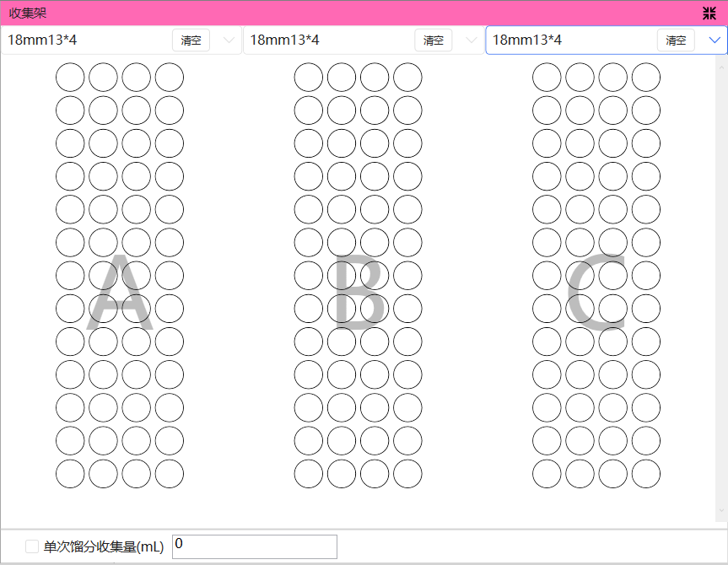Select rack A first-row fourth tube

coord(170,77)
